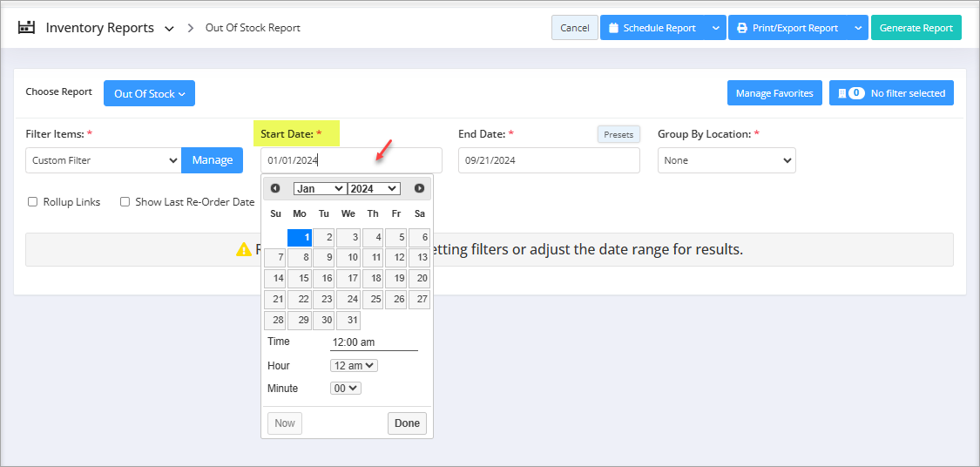
Task: Click the Out Of Stock Report breadcrumb
Action: 253,28
